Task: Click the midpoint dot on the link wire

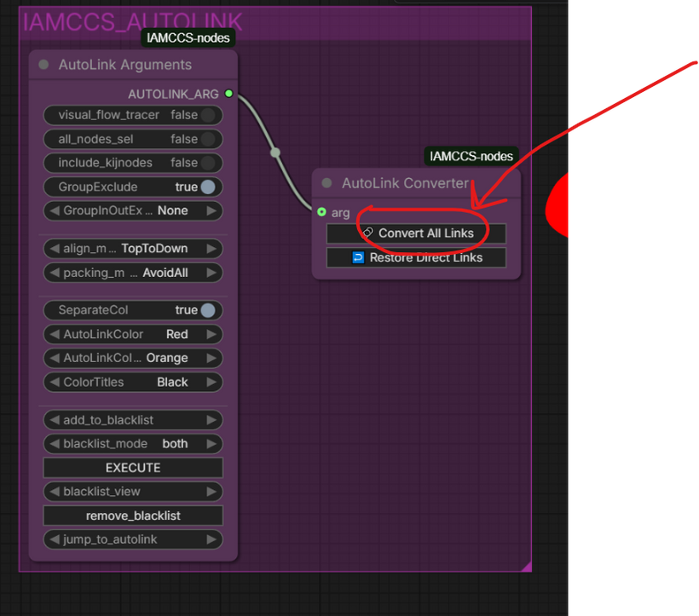Action: pyautogui.click(x=274, y=153)
